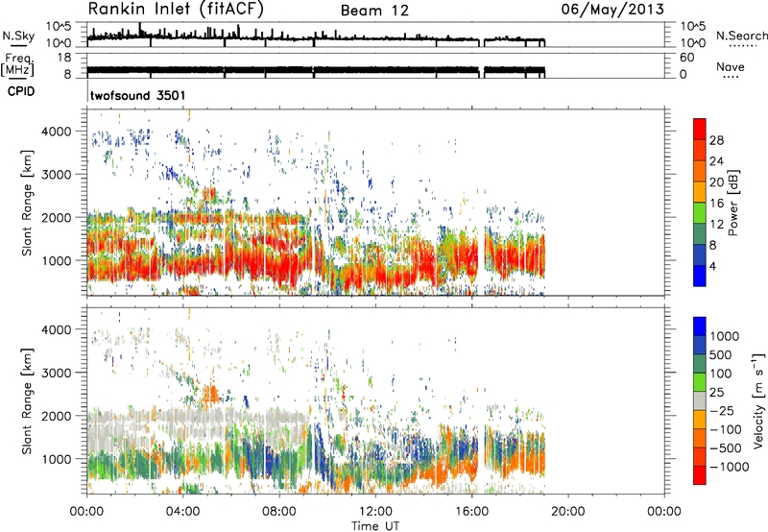Select the "20" value on the Power colorbar
This screenshot has height=532, width=768.
(716, 182)
